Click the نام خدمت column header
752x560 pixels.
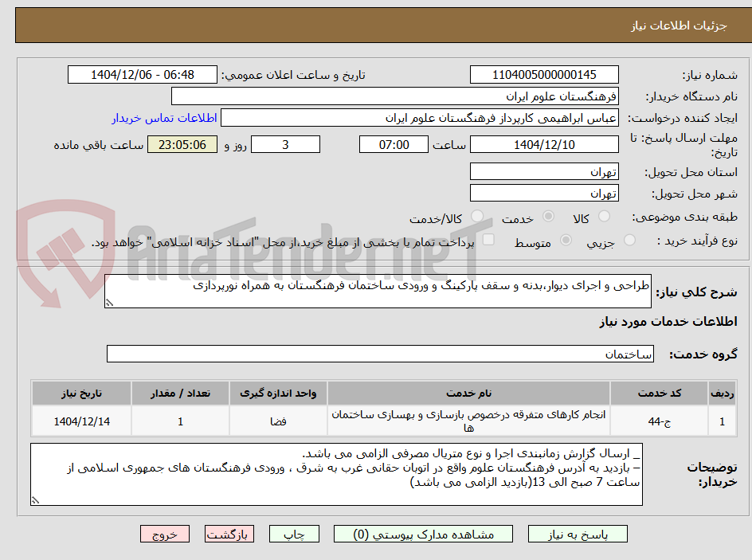[468, 394]
